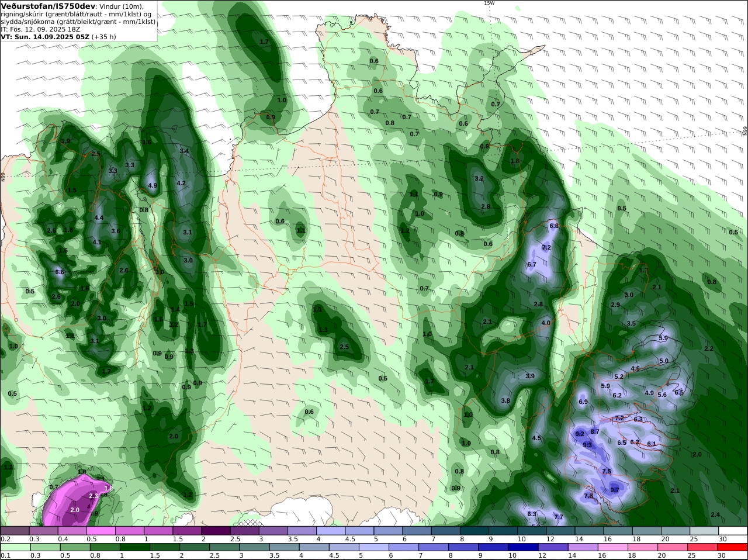The image size is (748, 560).
Task: Click the '4.4' precipitation value
Action: coord(99,218)
